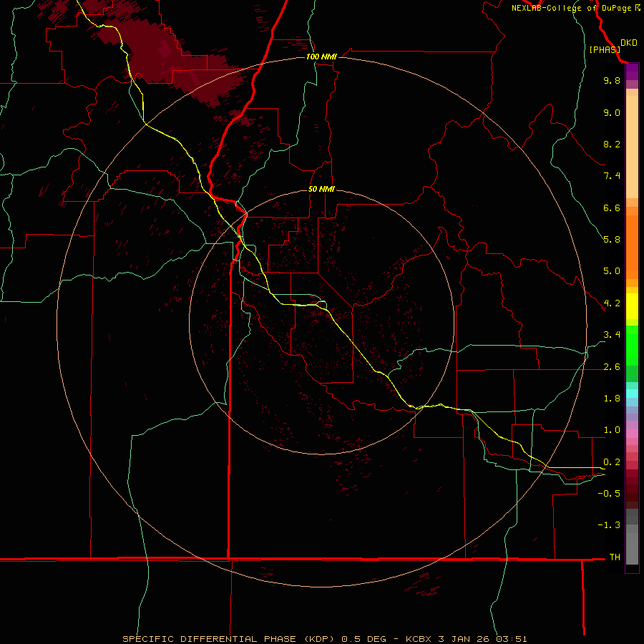Viewport: 644px width, 644px height.
Task: Click the '50 NMI' range ring label
Action: click(x=321, y=189)
